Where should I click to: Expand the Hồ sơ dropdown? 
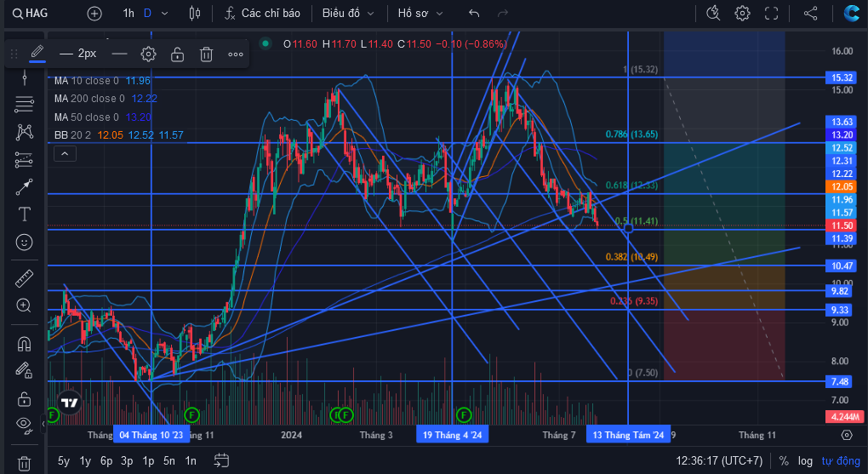(420, 14)
